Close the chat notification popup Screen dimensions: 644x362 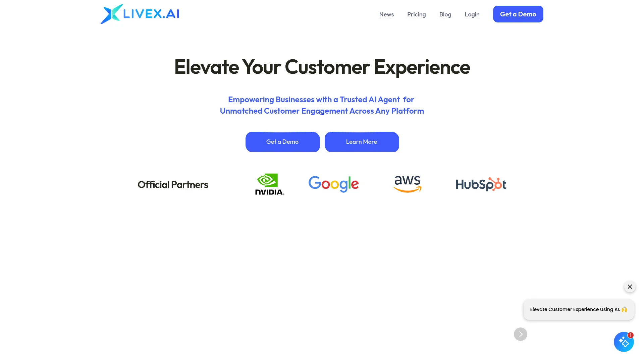pos(630,287)
